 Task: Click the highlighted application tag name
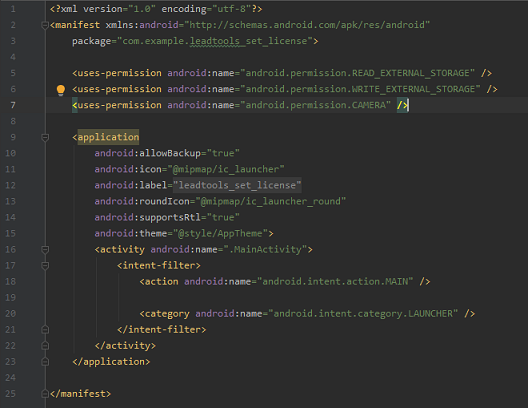pyautogui.click(x=108, y=137)
